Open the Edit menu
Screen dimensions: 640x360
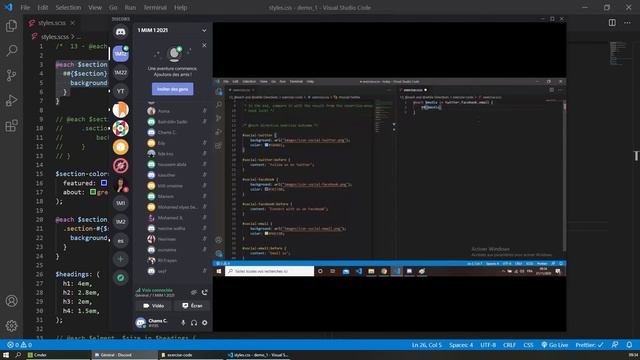coord(42,7)
